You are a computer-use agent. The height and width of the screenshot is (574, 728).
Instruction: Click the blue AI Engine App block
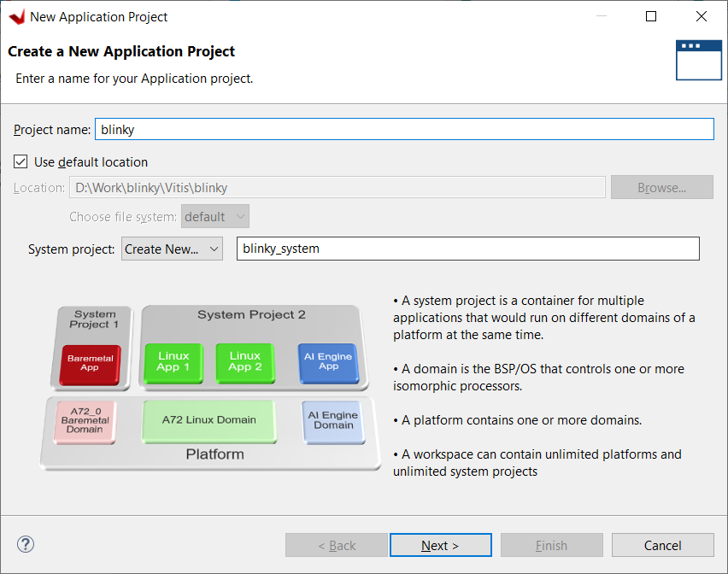pos(328,362)
